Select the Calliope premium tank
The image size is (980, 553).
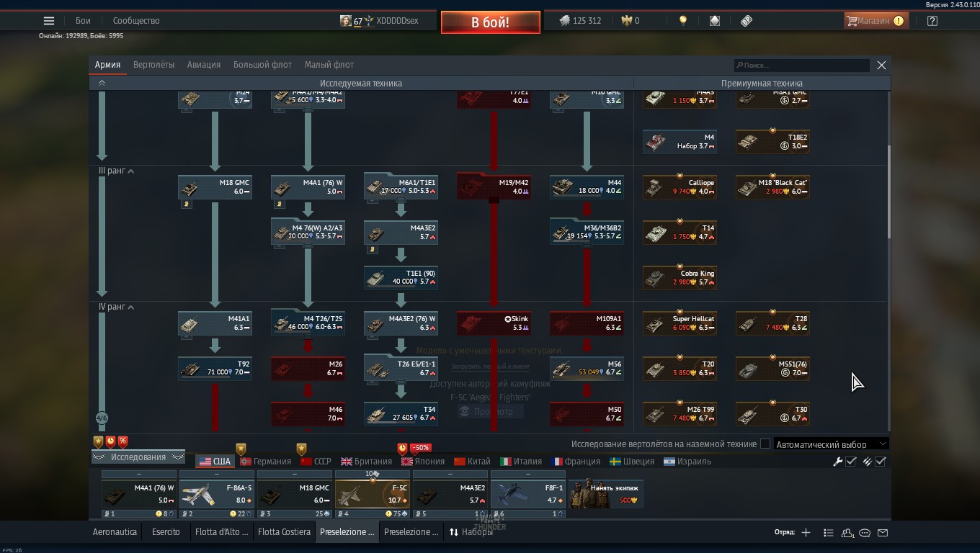click(x=680, y=187)
